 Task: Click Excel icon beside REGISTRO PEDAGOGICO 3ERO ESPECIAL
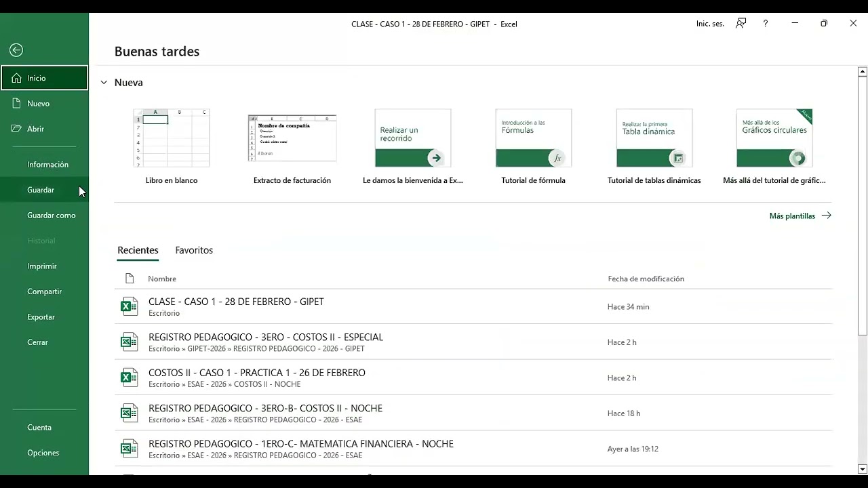tap(129, 342)
